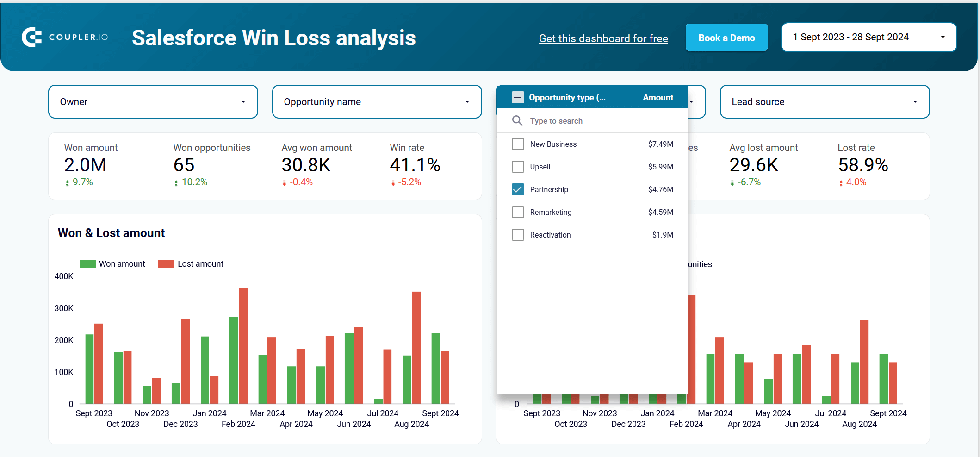Click the Book a Demo button
The image size is (980, 457).
[x=726, y=38]
